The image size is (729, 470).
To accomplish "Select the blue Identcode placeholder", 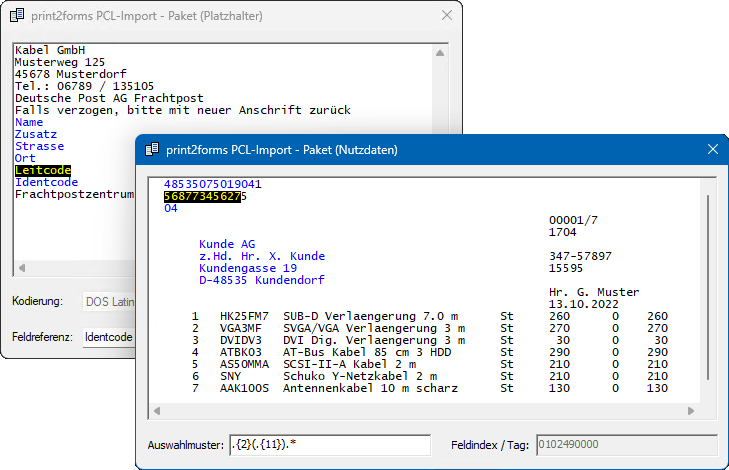I will click(46, 183).
